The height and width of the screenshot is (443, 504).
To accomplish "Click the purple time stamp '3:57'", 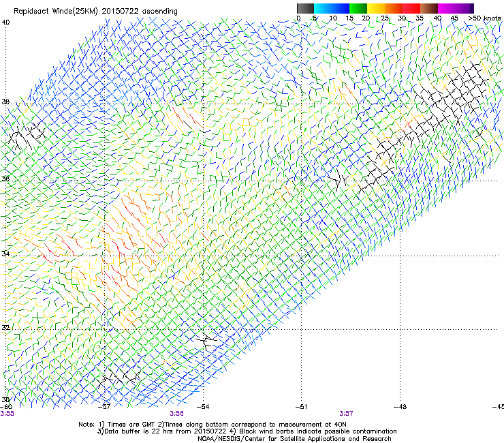I will tap(346, 414).
